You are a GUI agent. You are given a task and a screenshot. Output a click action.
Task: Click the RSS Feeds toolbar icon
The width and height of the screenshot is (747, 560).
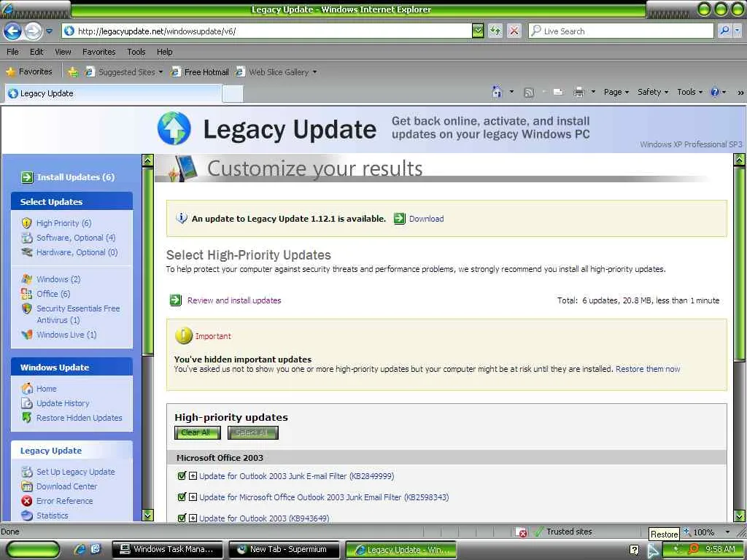pos(528,93)
